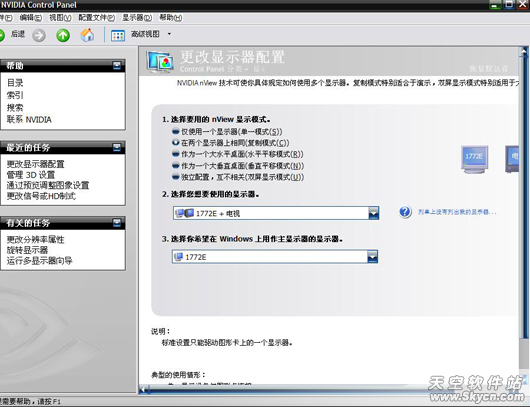
Task: Collapse the 帮助 panel
Action: pyautogui.click(x=117, y=65)
